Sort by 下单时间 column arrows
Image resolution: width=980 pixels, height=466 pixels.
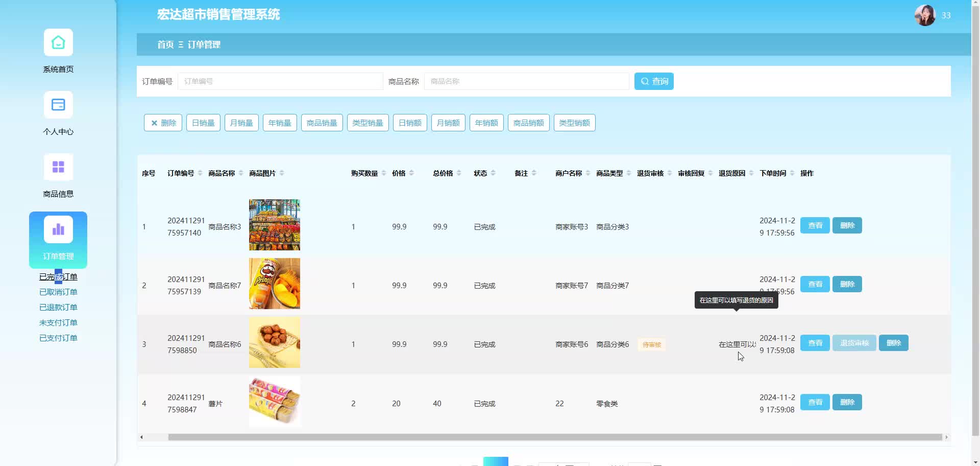click(792, 173)
